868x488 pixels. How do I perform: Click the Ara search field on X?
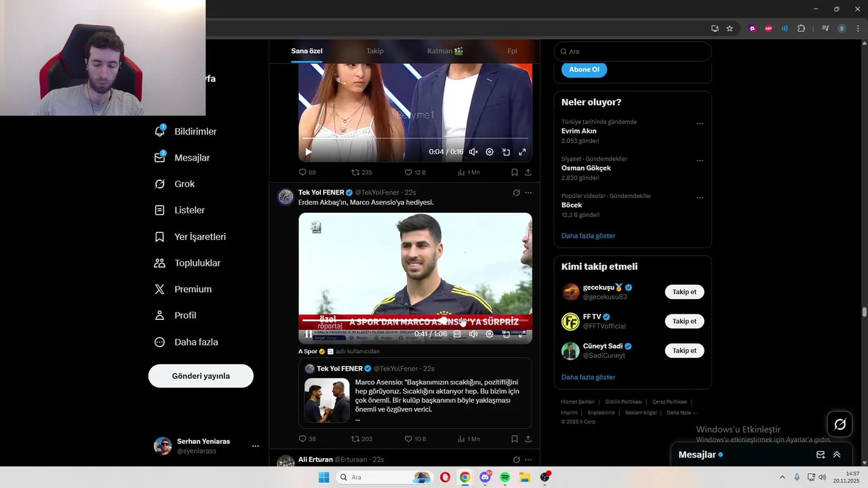pyautogui.click(x=633, y=52)
